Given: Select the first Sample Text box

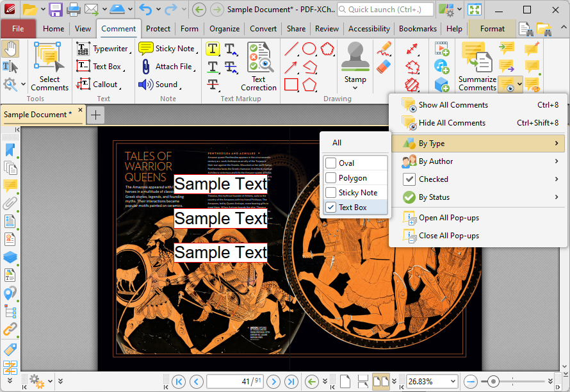Looking at the screenshot, I should click(x=221, y=184).
